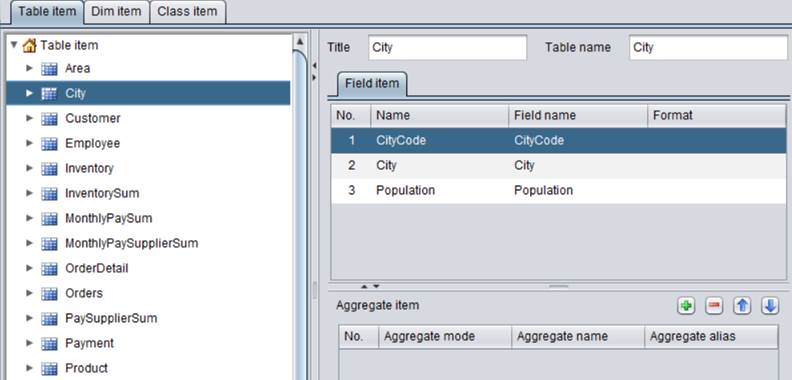
Task: Click the table icon beside Orders
Action: pyautogui.click(x=49, y=294)
